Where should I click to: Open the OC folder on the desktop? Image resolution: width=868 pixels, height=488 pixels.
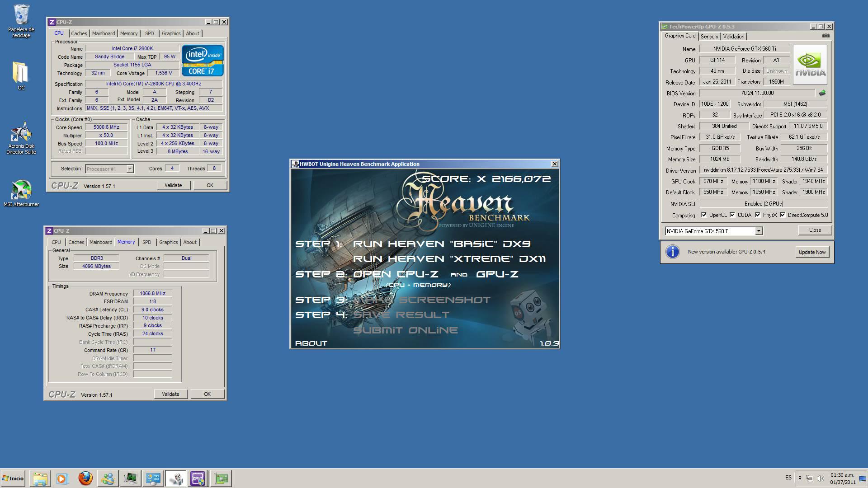[21, 75]
